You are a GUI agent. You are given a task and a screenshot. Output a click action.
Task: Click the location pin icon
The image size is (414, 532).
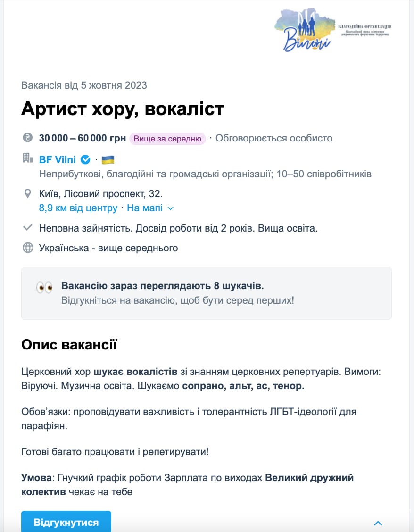(28, 194)
